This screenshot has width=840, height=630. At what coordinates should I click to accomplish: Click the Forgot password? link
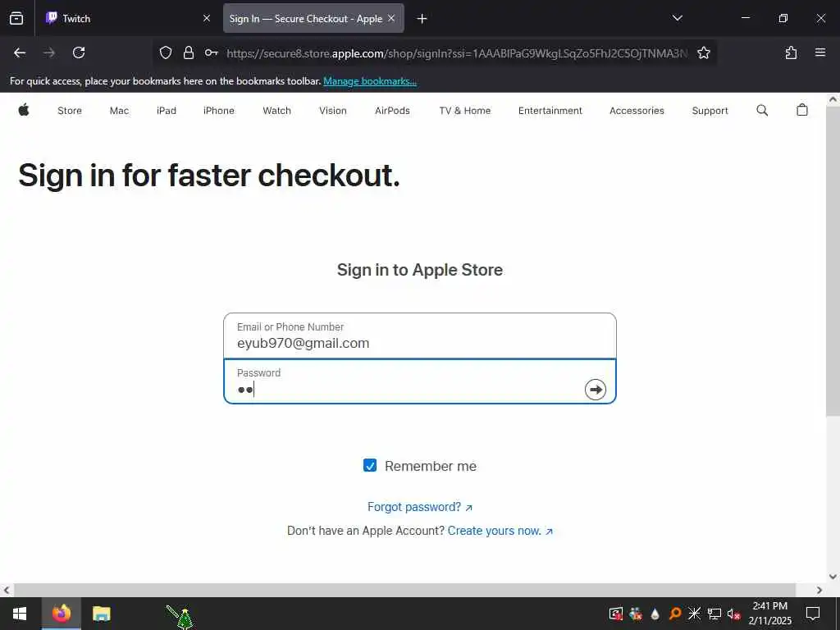419,507
